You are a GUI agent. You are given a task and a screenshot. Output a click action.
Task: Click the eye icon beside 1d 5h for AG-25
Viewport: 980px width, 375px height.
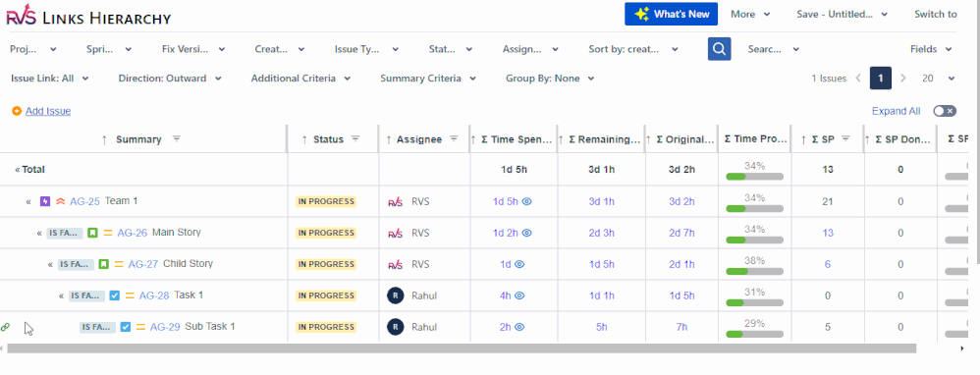pyautogui.click(x=527, y=201)
